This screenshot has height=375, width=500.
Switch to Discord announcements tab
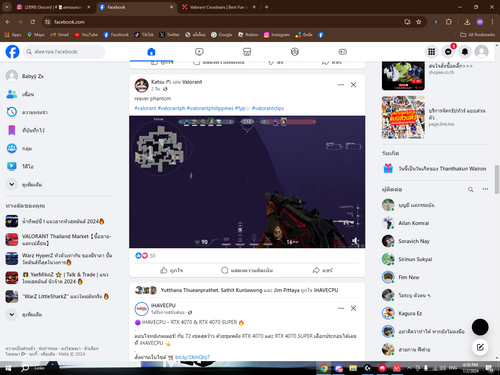click(53, 7)
